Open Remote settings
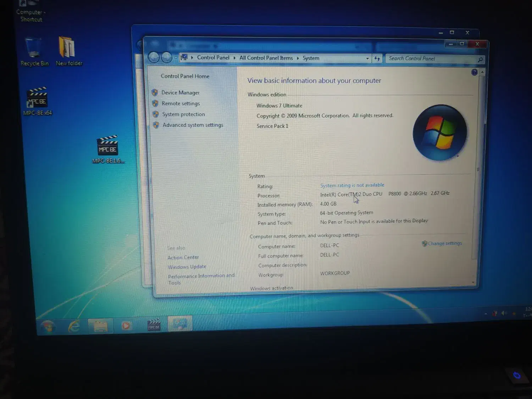The width and height of the screenshot is (532, 399). click(x=181, y=104)
